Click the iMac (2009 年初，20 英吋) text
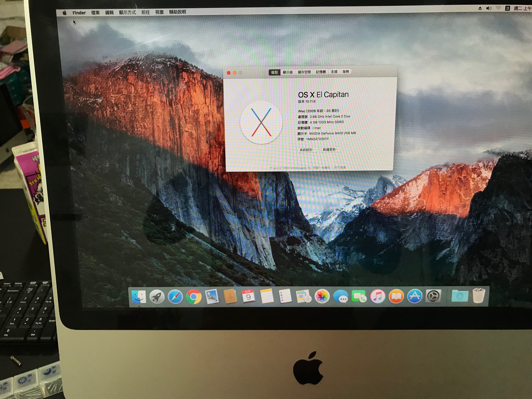This screenshot has width=532, height=399. tap(318, 111)
